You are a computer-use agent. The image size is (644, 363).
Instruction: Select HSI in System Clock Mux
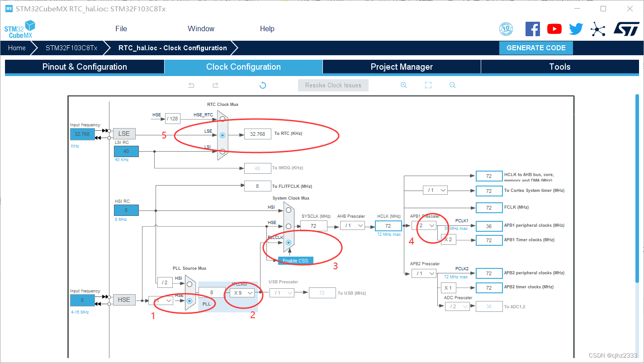[x=288, y=210]
